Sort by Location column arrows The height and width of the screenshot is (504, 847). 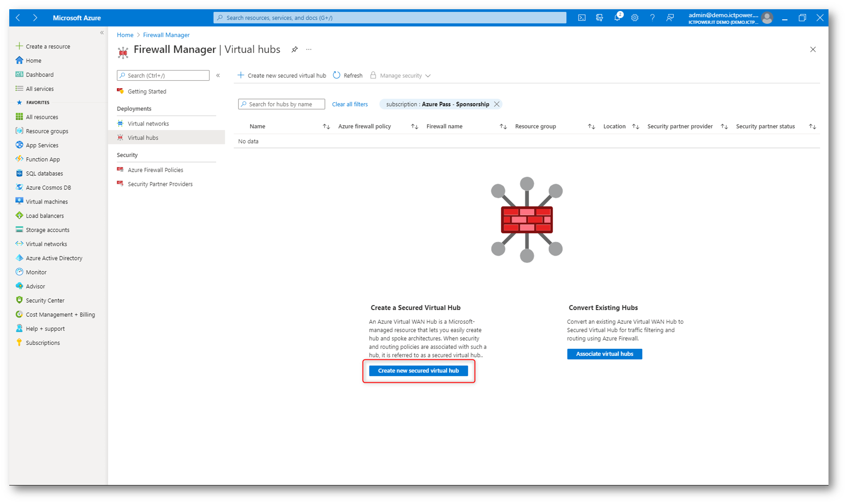coord(635,126)
